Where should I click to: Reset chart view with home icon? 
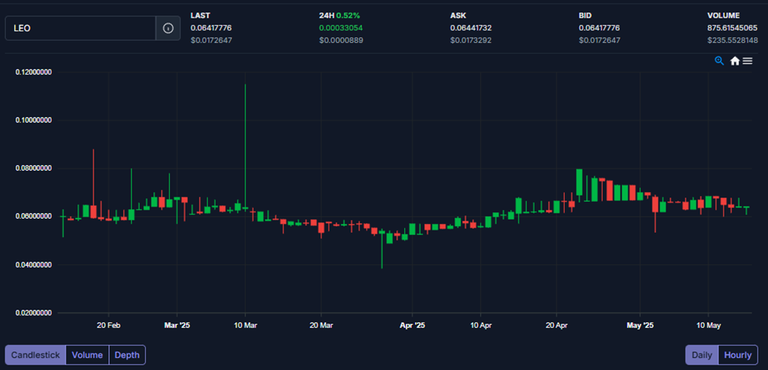[x=735, y=61]
